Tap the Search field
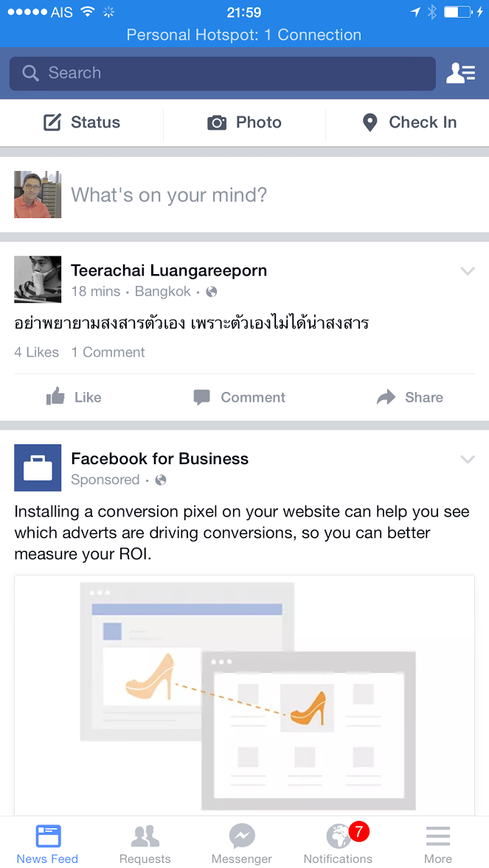The image size is (489, 868). coord(222,73)
